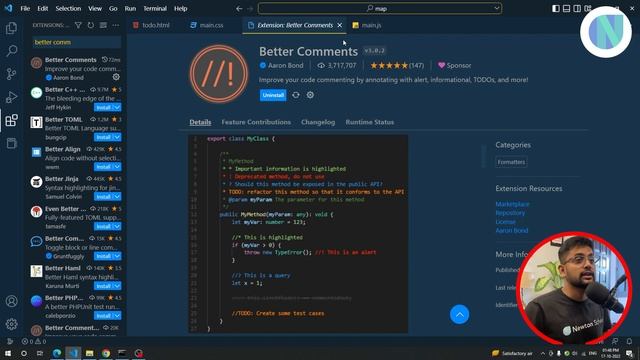Open the Terminal menu
Image resolution: width=640 pixels, height=360 pixels.
[155, 9]
